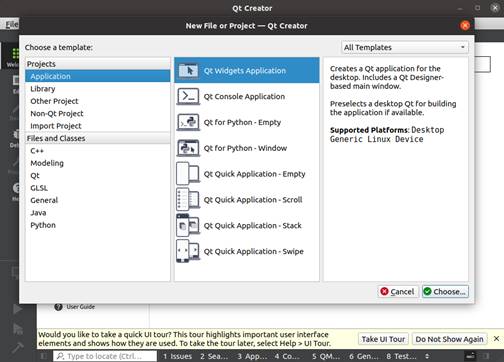
Task: Click the progress details toggle icon at bottom right
Action: [470, 356]
